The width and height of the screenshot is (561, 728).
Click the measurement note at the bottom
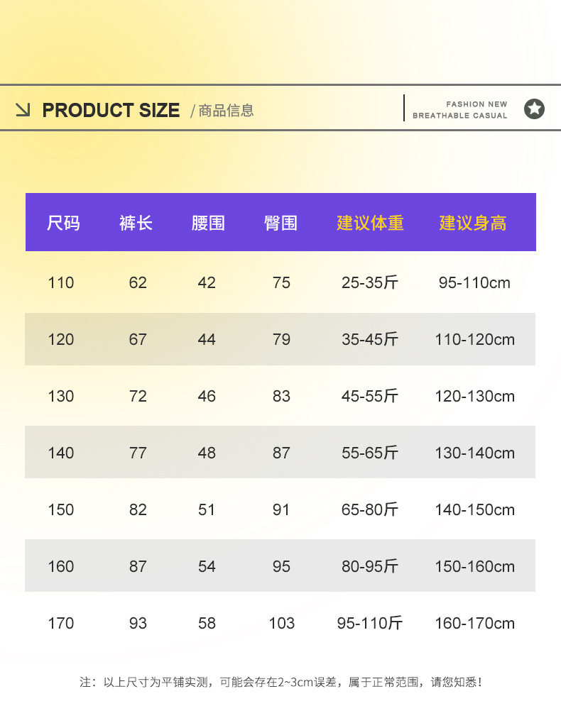pyautogui.click(x=281, y=683)
